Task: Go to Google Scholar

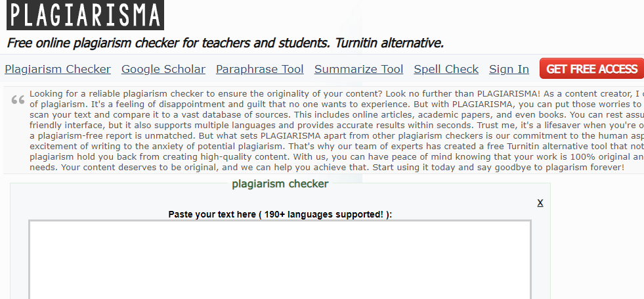Action: point(163,69)
